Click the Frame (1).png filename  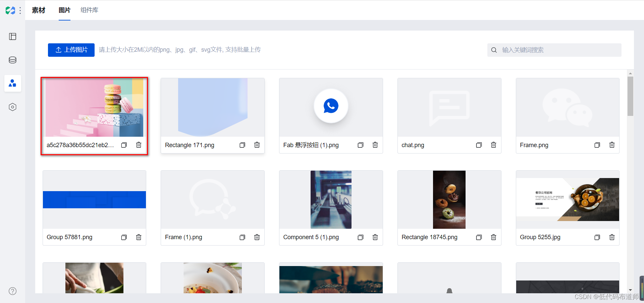tap(183, 237)
